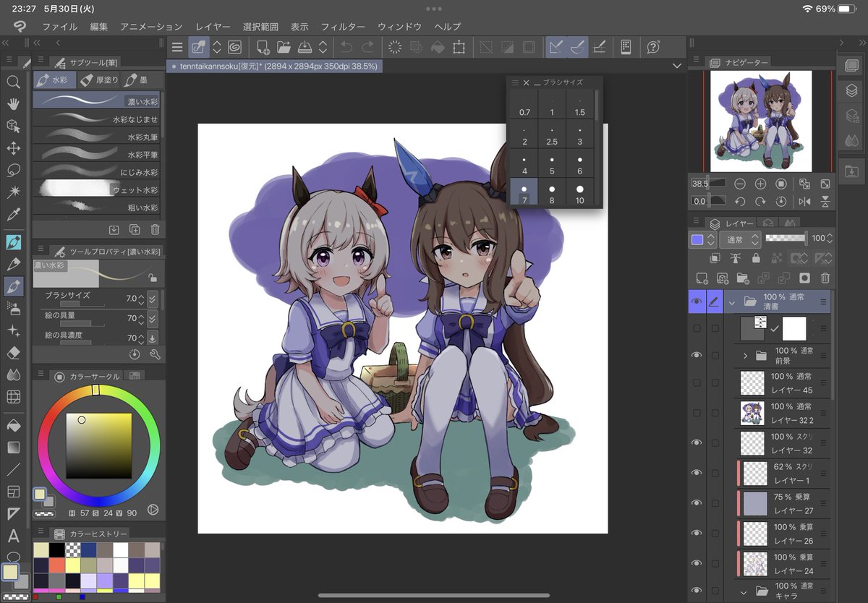Viewport: 868px width, 603px height.
Task: Select 水彩なじませ brush
Action: click(x=97, y=119)
